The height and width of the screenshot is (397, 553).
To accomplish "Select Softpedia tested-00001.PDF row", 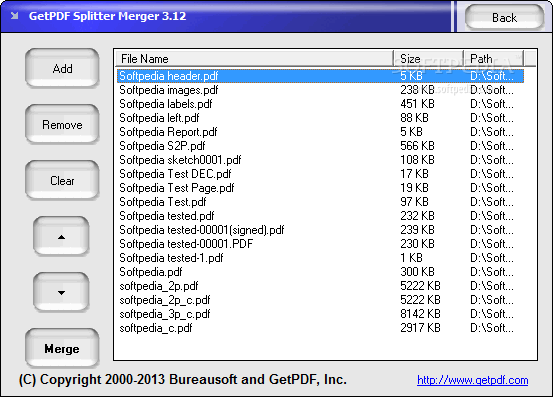I will tap(320, 244).
